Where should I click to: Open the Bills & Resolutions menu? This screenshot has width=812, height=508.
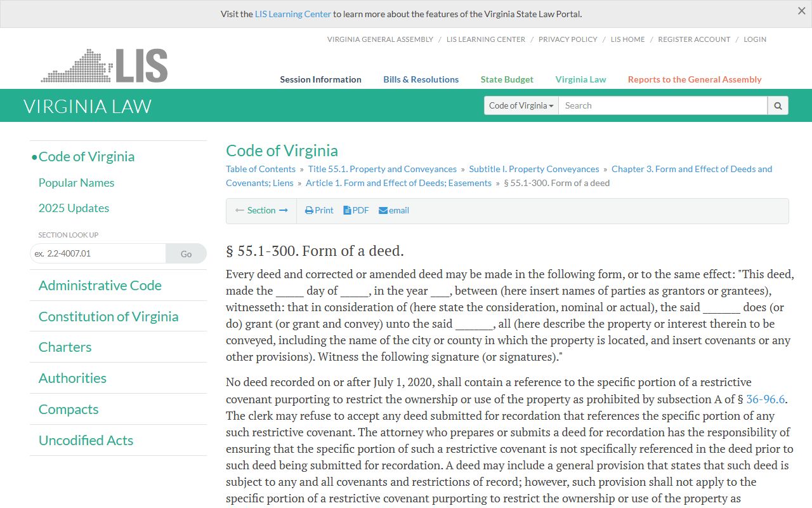[421, 79]
